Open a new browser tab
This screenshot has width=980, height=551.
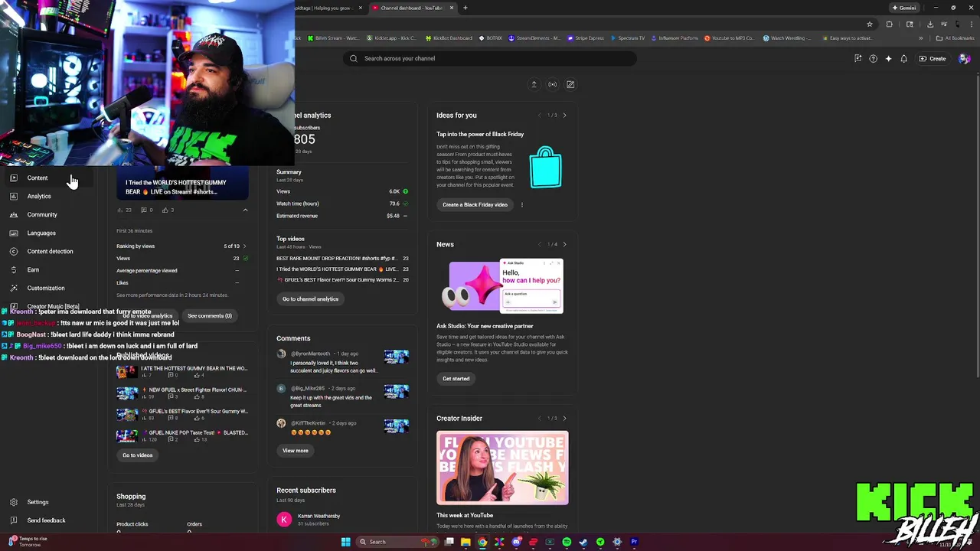[x=465, y=8]
